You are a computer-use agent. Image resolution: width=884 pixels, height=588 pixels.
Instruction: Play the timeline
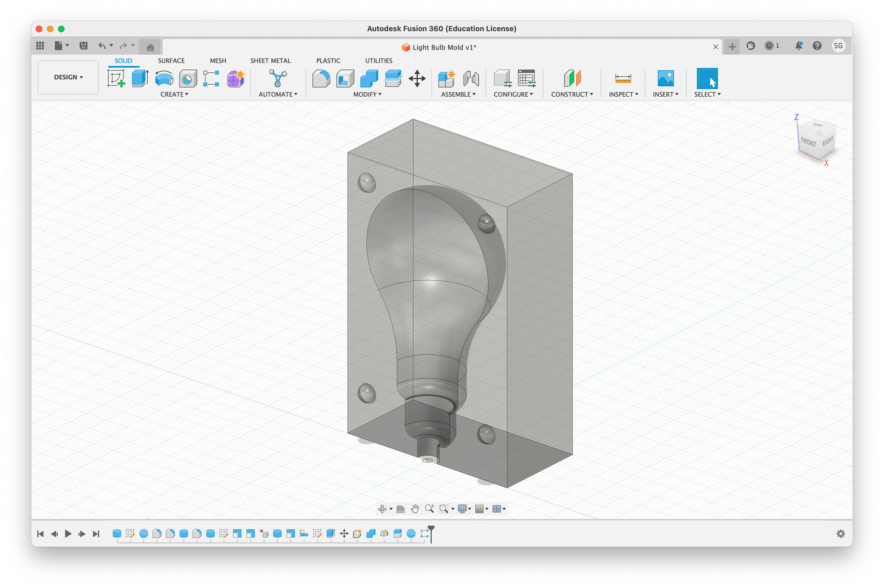point(68,534)
